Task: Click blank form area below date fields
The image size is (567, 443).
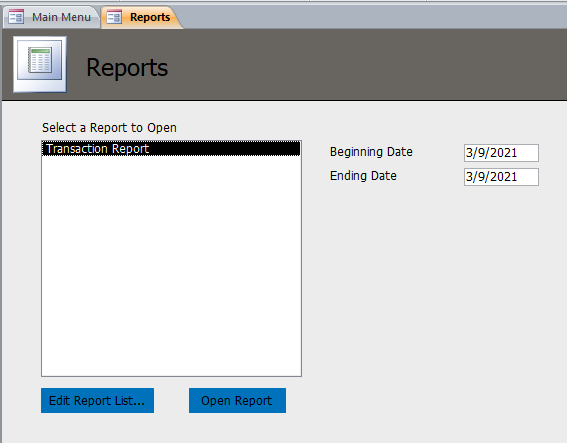Action: pyautogui.click(x=434, y=289)
